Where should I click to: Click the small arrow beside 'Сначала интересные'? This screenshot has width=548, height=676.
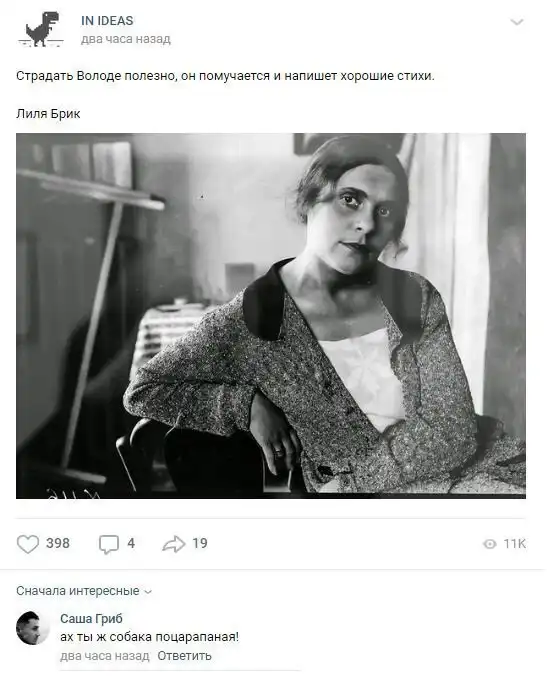[148, 592]
